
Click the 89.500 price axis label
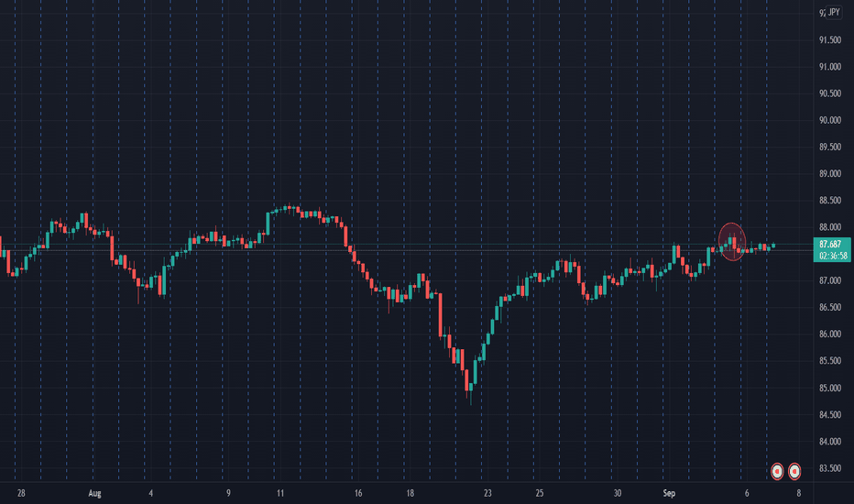[x=830, y=148]
